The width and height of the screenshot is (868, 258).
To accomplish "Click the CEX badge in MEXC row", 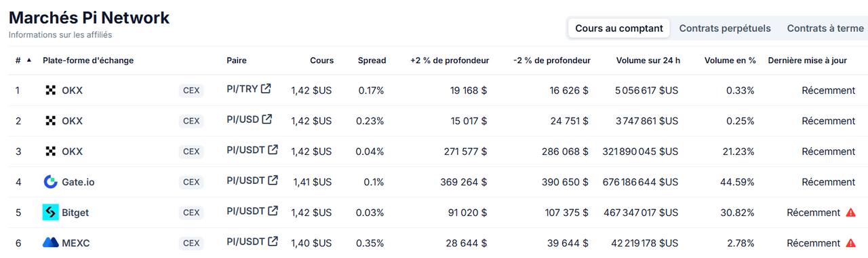I will 191,243.
